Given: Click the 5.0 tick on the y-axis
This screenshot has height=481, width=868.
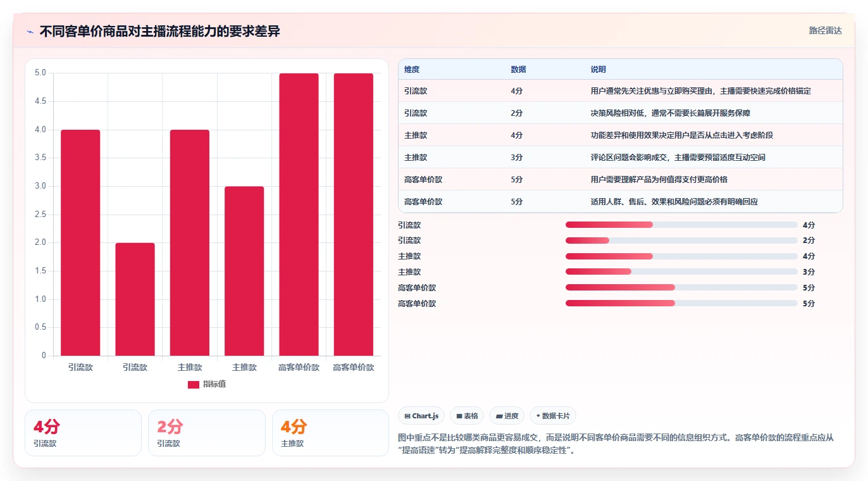Looking at the screenshot, I should pos(40,73).
